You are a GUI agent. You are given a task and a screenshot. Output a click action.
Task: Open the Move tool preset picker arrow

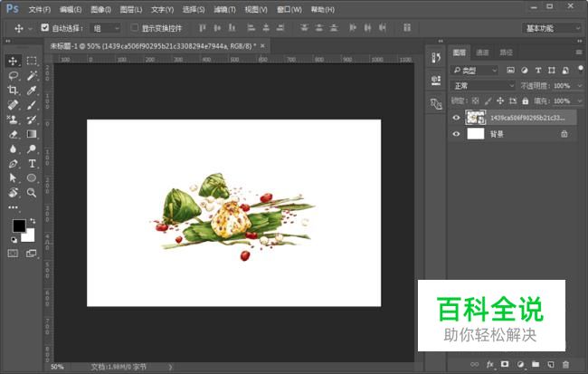click(x=31, y=28)
